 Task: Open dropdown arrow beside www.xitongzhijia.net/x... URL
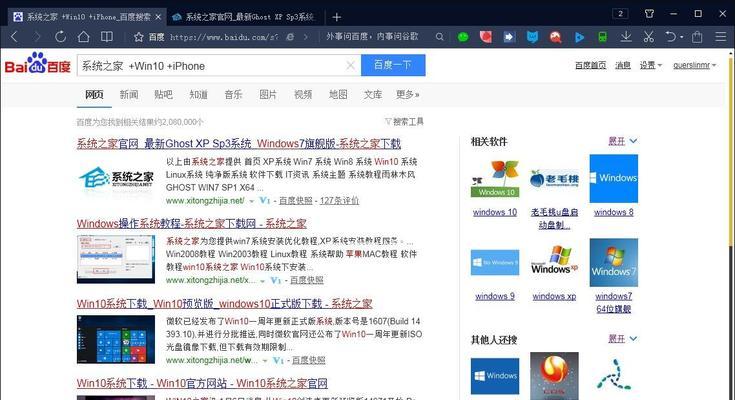coord(262,281)
